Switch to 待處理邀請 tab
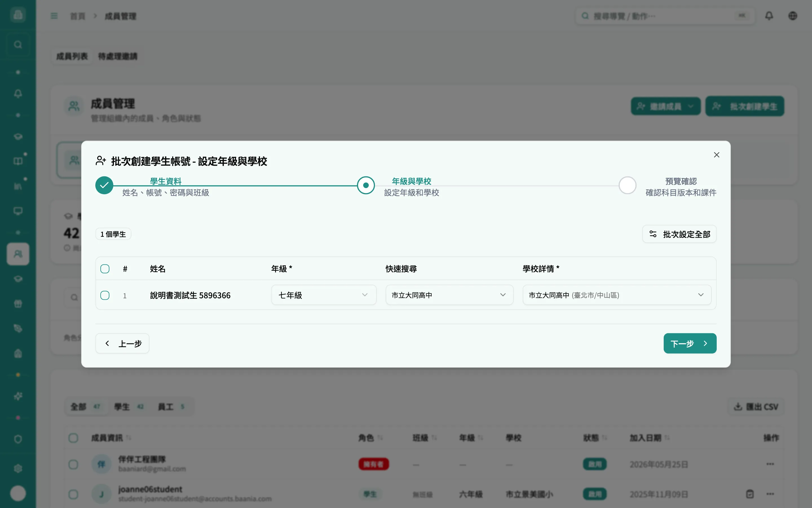Screen dimensions: 812x508 118,56
